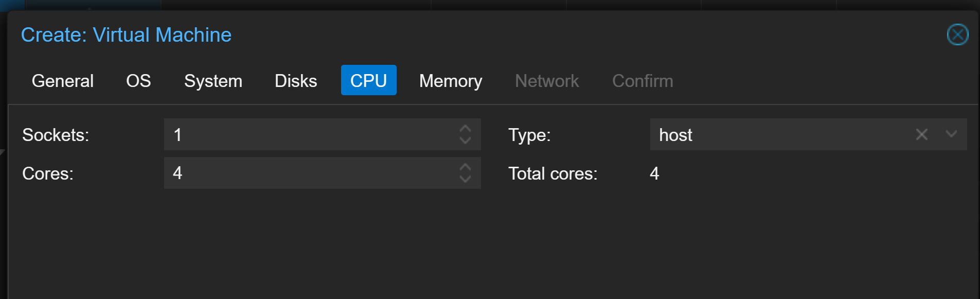Screen dimensions: 980x299
Task: Clear the CPU Type field value
Action: [x=921, y=135]
